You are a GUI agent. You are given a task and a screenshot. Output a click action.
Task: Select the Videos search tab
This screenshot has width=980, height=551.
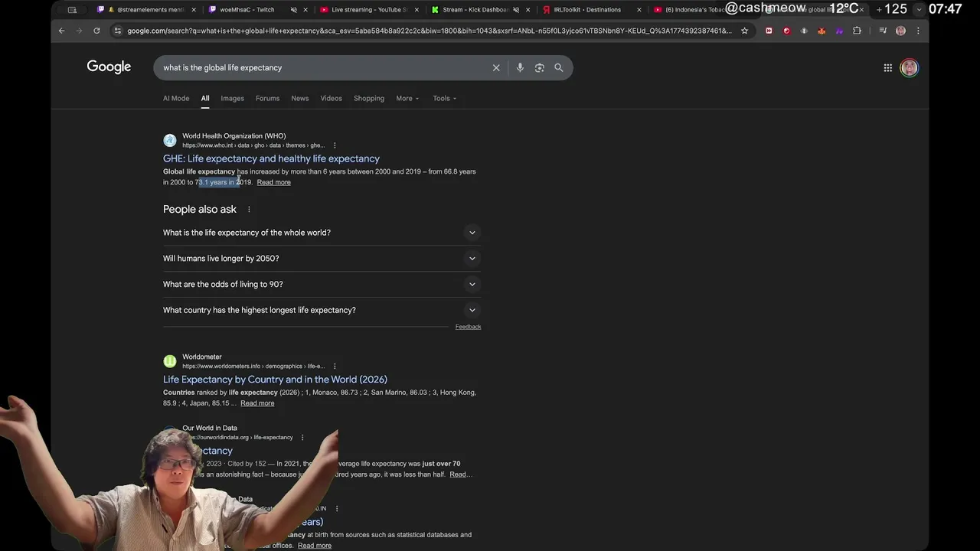pyautogui.click(x=332, y=98)
